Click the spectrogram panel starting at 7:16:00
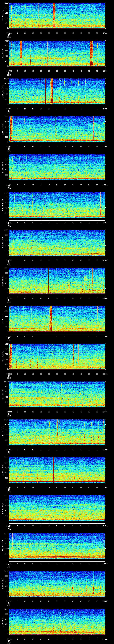The image size is (114, 644). [57, 16]
